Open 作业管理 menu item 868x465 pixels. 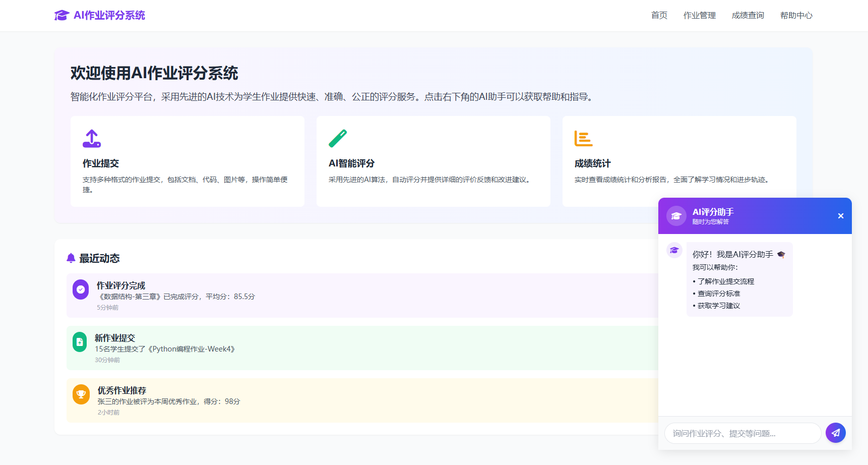[700, 16]
